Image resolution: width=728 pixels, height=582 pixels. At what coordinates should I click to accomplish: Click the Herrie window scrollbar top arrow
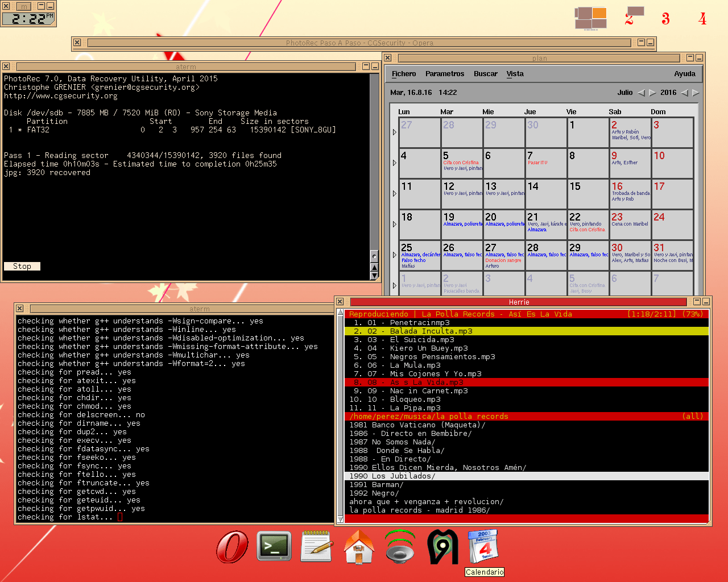pos(340,313)
